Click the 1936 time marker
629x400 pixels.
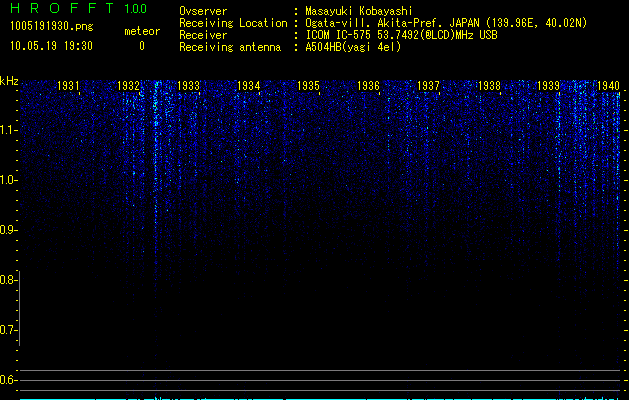(368, 85)
